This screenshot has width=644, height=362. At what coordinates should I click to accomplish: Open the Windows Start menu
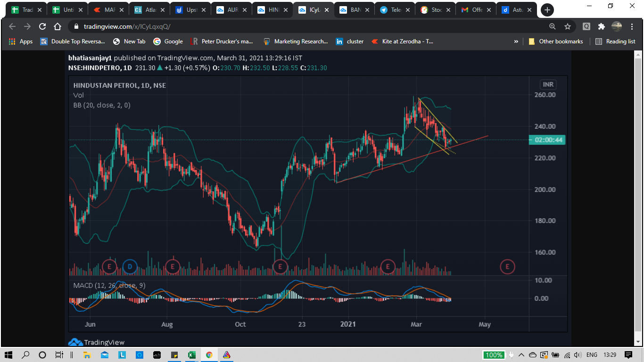[9, 355]
